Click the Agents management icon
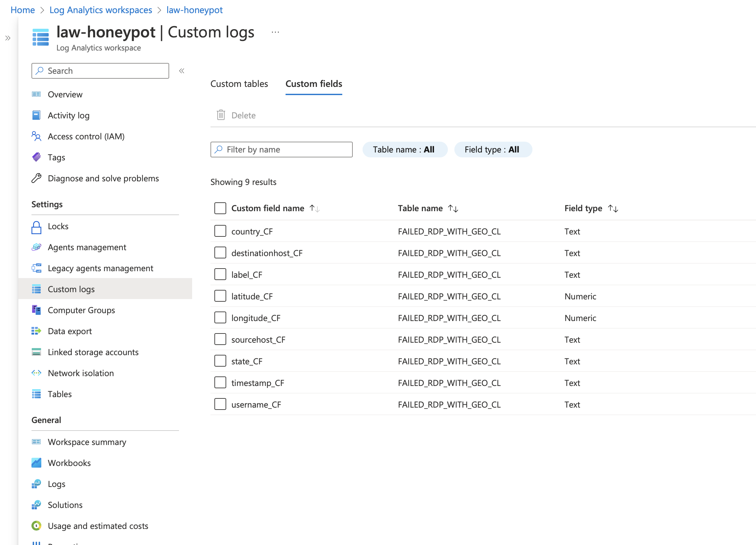 [x=36, y=247]
